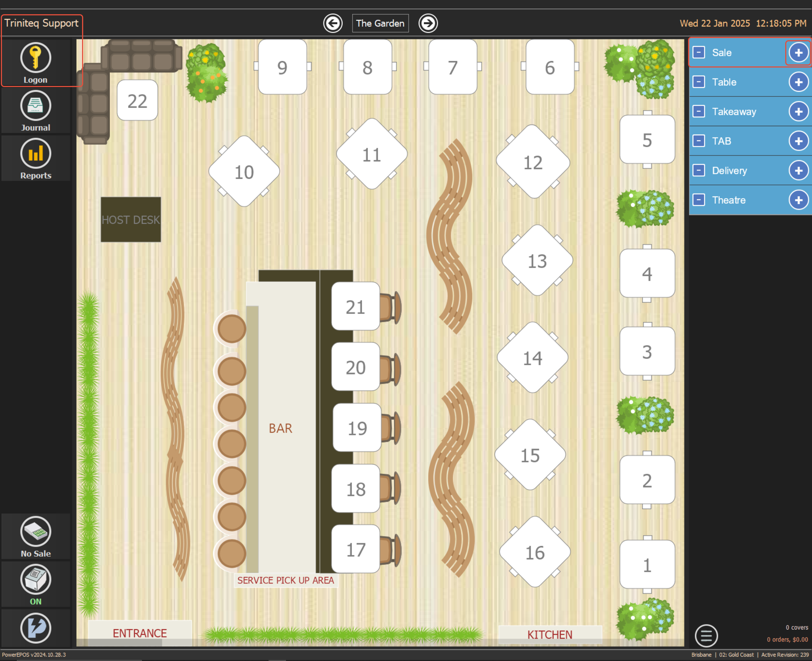
Task: Add a new TAB with plus button
Action: coord(798,141)
